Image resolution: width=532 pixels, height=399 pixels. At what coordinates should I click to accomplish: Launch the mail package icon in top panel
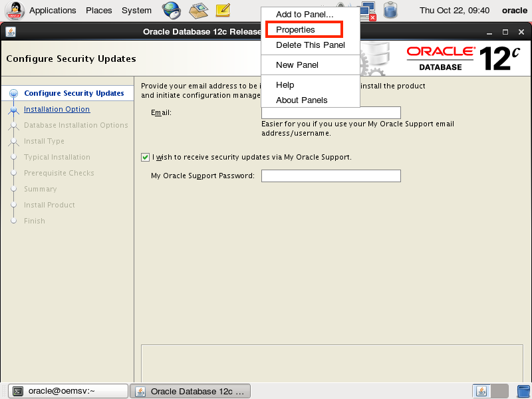click(x=198, y=10)
